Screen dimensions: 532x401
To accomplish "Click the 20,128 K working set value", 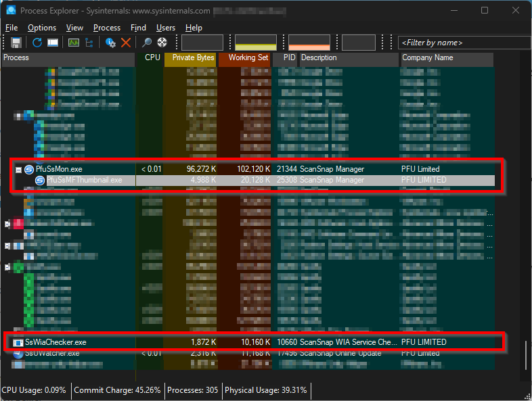I will coord(255,180).
